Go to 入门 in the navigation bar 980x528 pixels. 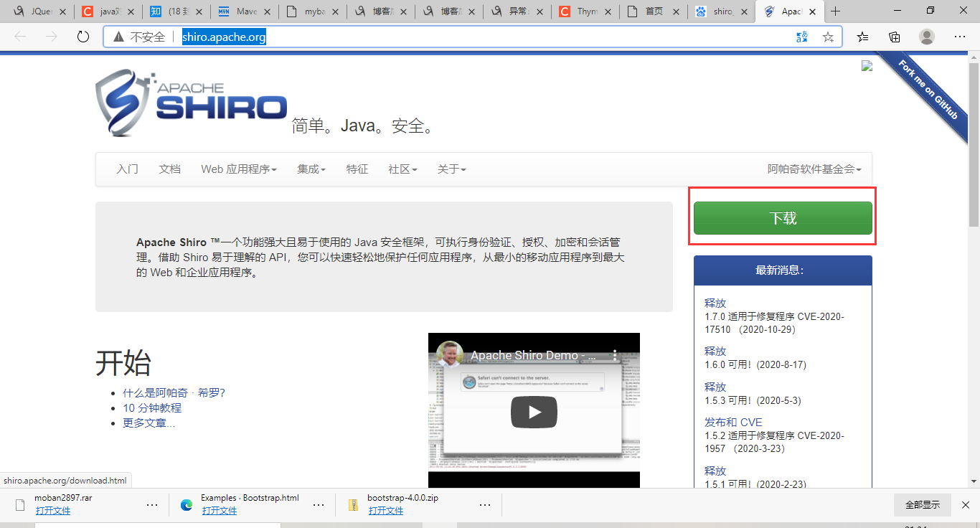pos(128,169)
